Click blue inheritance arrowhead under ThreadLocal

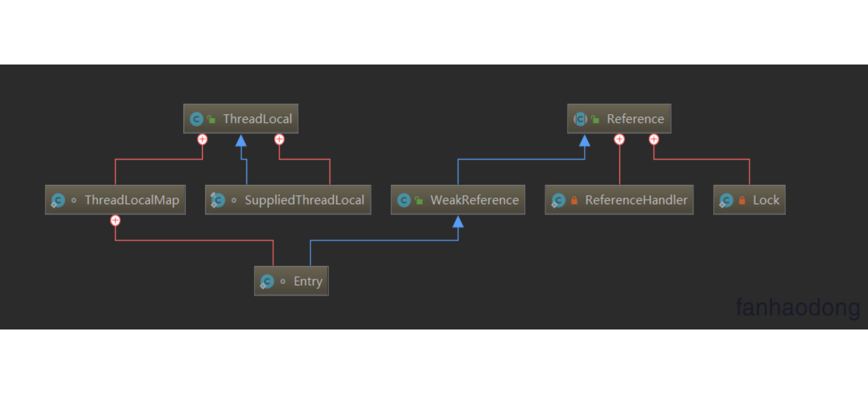(x=241, y=140)
